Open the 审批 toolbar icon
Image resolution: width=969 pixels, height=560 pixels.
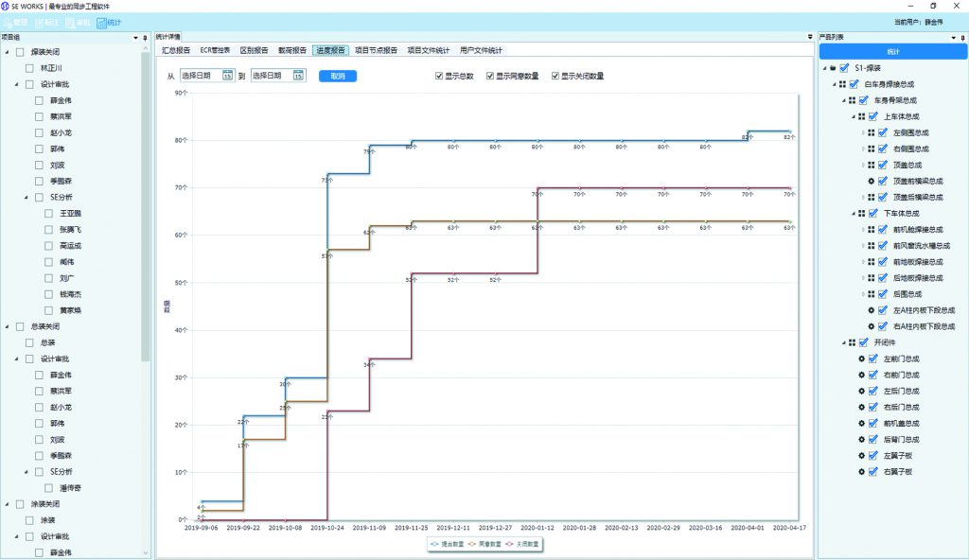[78, 21]
